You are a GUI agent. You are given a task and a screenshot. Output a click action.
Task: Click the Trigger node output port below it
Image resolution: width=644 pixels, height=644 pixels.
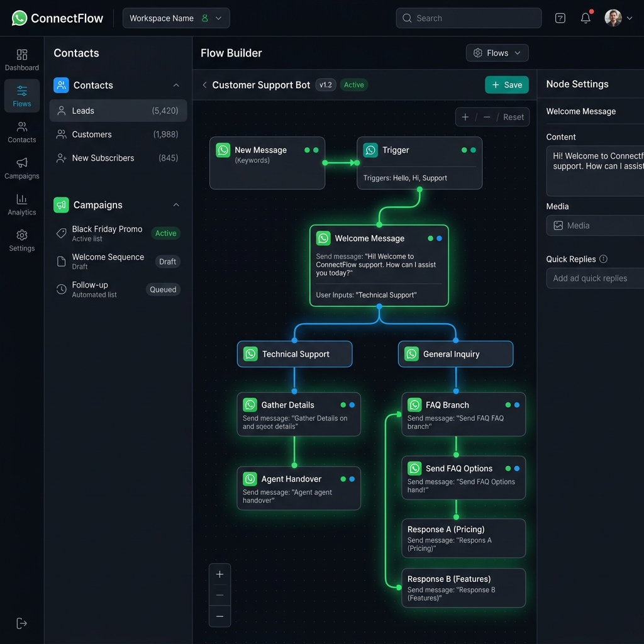point(419,189)
